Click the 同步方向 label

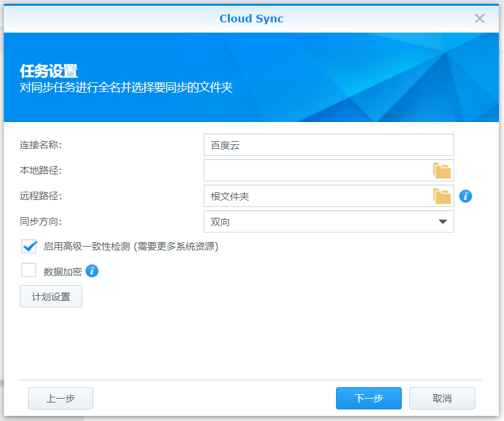click(40, 222)
